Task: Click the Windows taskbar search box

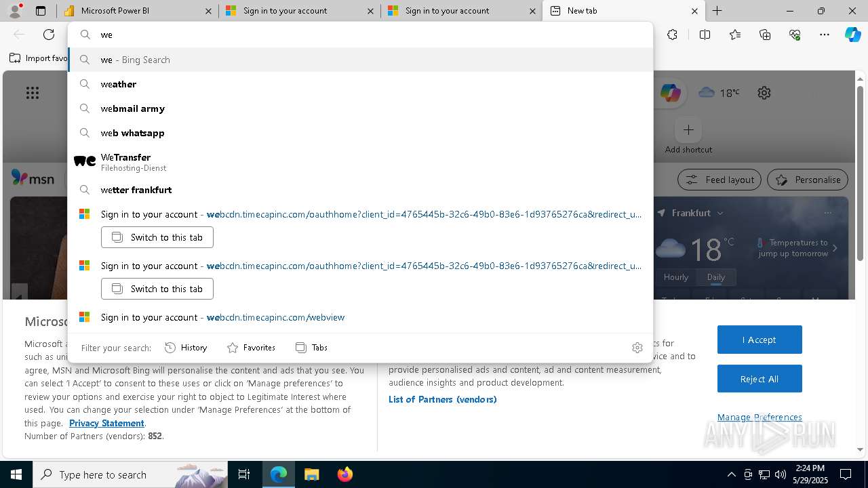Action: (x=130, y=474)
